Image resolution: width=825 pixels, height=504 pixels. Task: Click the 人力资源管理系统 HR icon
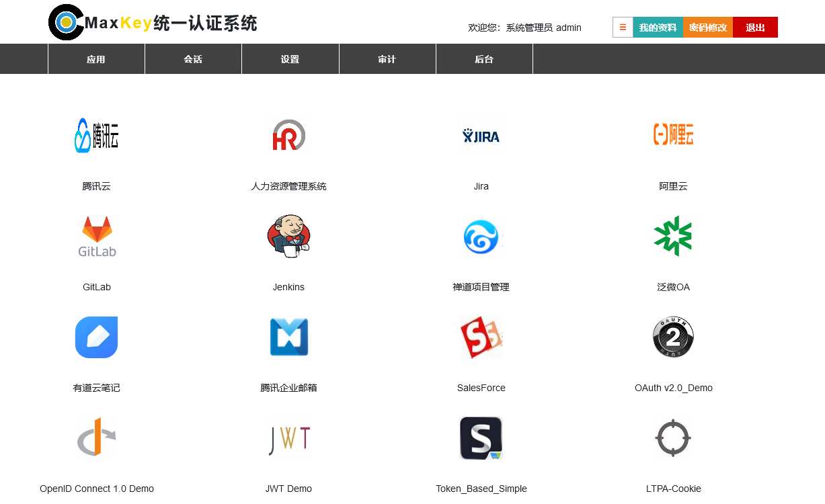(x=288, y=135)
